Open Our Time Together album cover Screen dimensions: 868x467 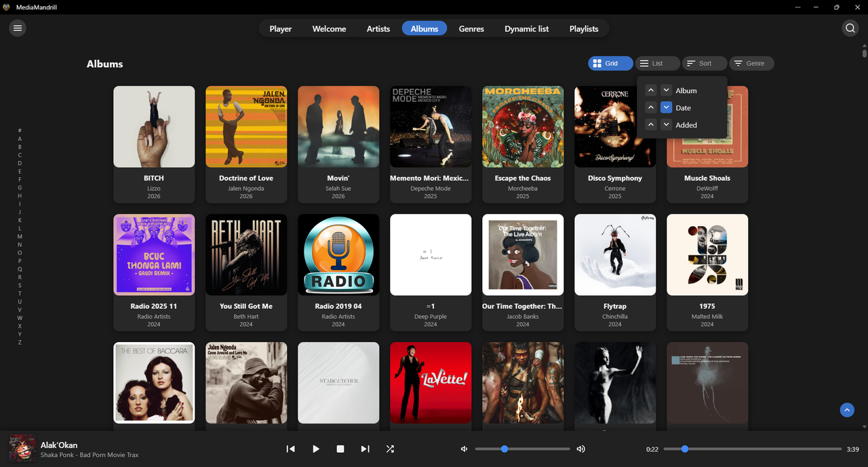pyautogui.click(x=523, y=255)
